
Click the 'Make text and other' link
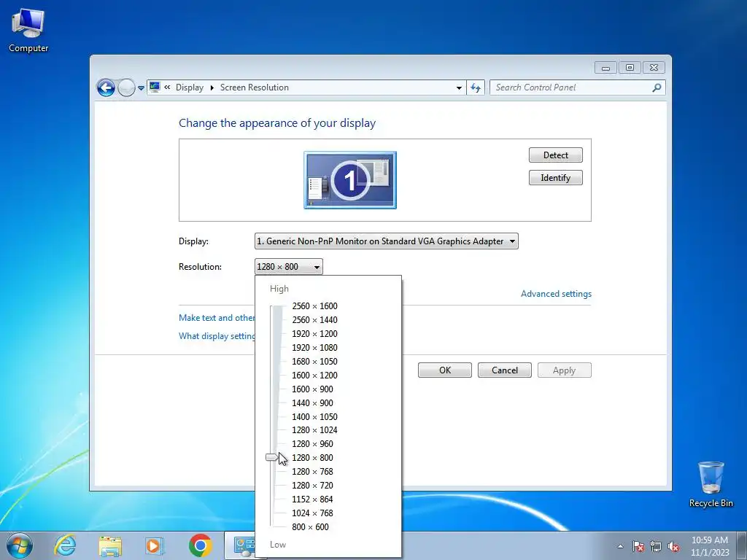217,318
